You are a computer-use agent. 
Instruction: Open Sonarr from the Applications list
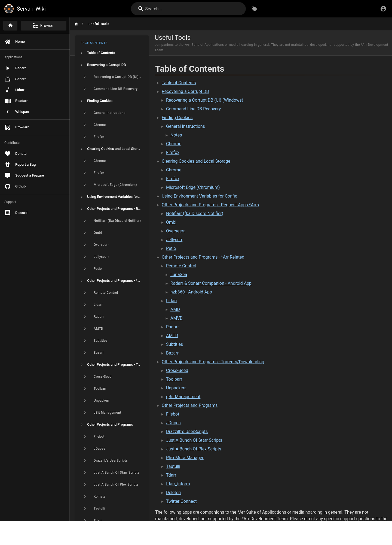pyautogui.click(x=35, y=79)
